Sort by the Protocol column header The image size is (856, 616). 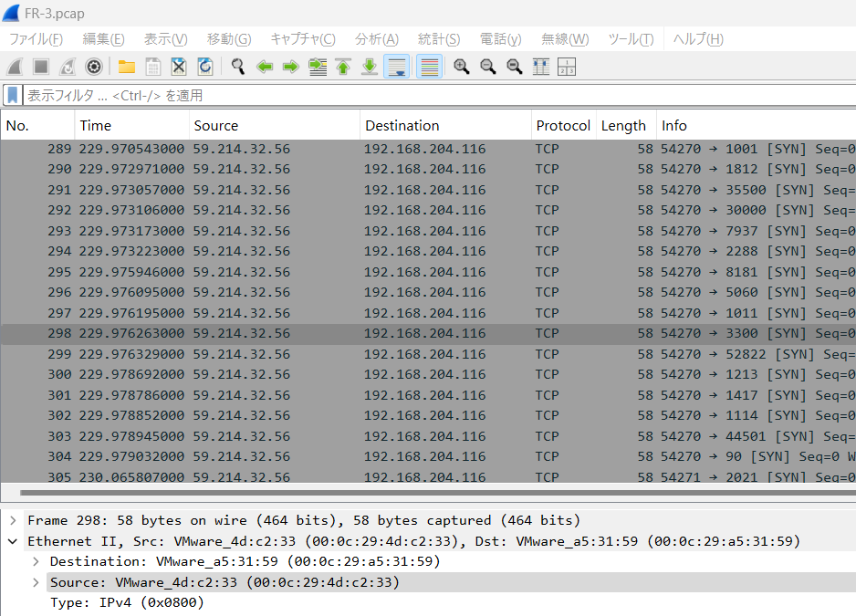point(563,126)
